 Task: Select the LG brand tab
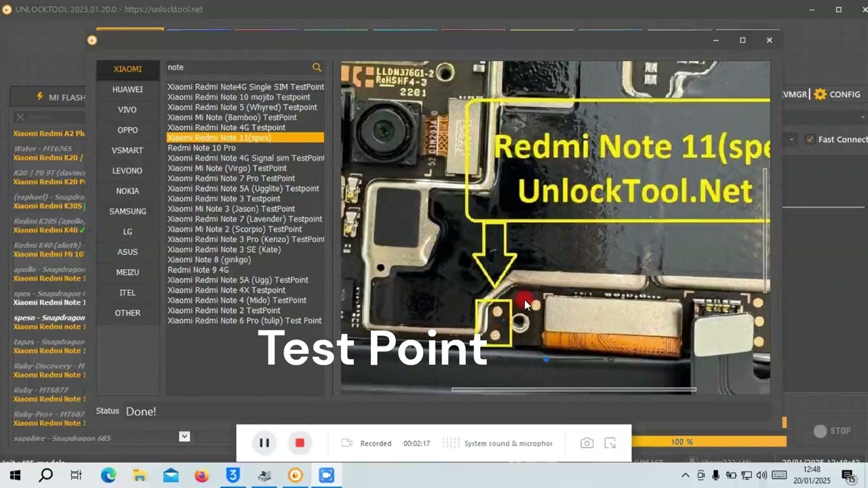pyautogui.click(x=127, y=232)
